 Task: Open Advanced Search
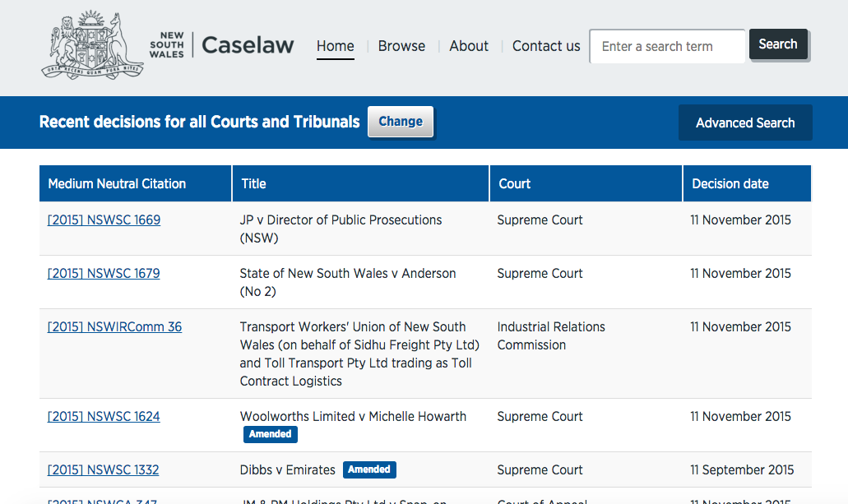coord(744,123)
